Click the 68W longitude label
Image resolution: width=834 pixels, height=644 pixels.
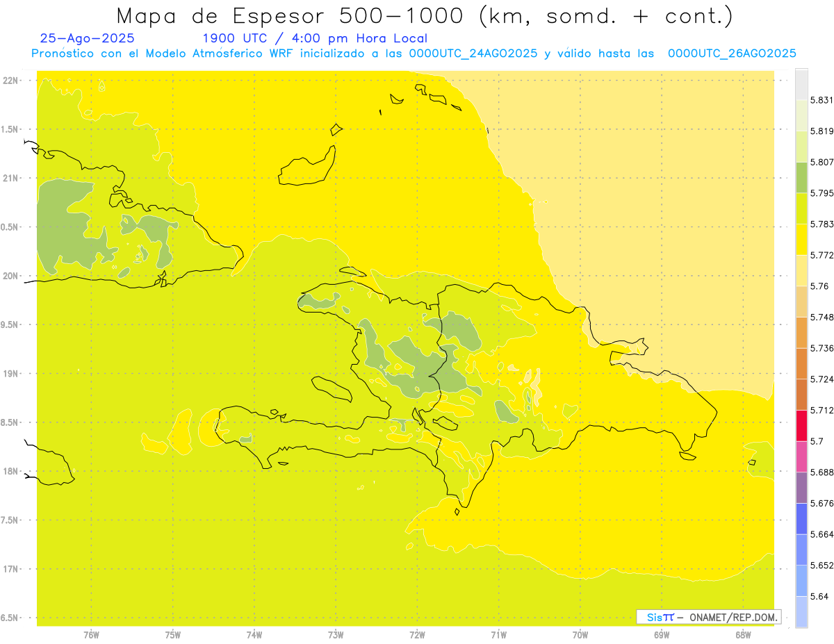point(742,635)
